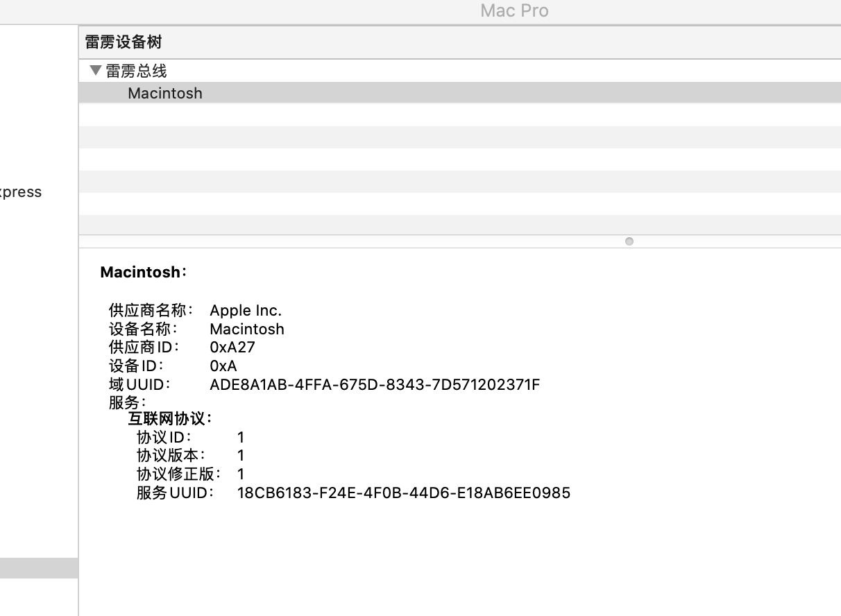Image resolution: width=841 pixels, height=616 pixels.
Task: Click the value 1 next to 协议版本
Action: 241,456
